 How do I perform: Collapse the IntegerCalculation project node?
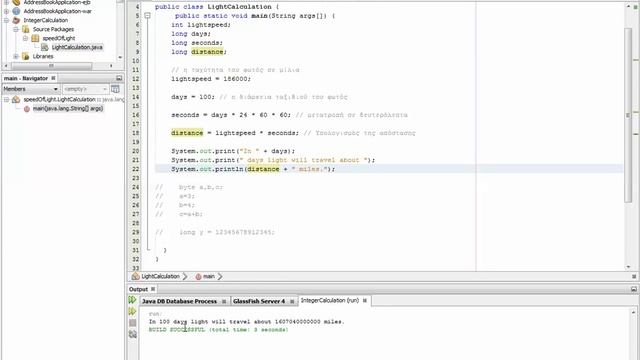(x=6, y=20)
